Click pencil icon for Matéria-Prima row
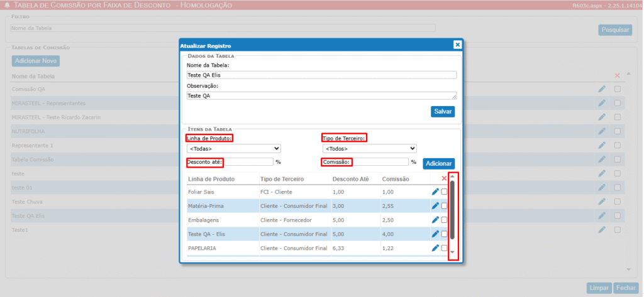 (x=435, y=206)
